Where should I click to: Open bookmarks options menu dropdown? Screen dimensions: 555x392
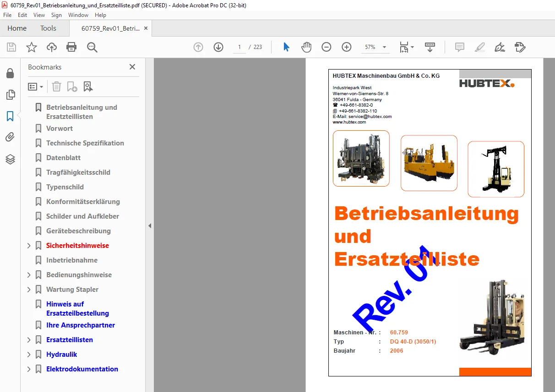coord(36,86)
